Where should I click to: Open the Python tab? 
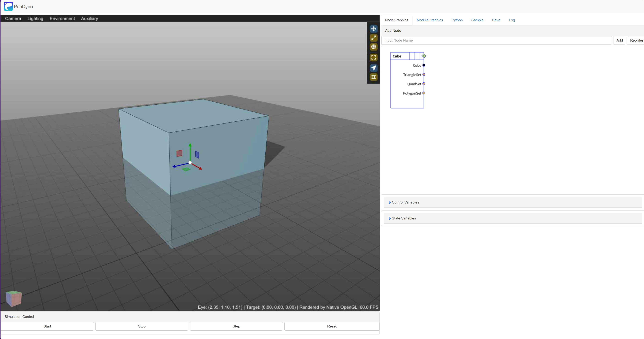pyautogui.click(x=457, y=20)
